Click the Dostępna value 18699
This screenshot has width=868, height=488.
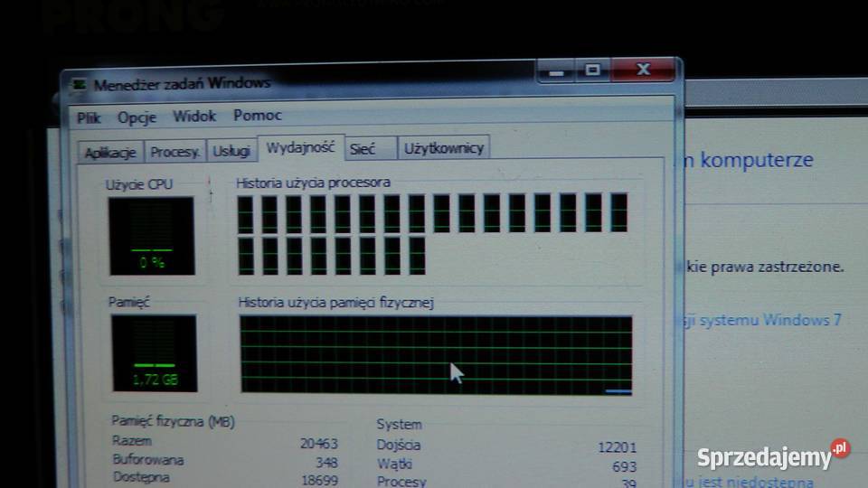coord(319,480)
